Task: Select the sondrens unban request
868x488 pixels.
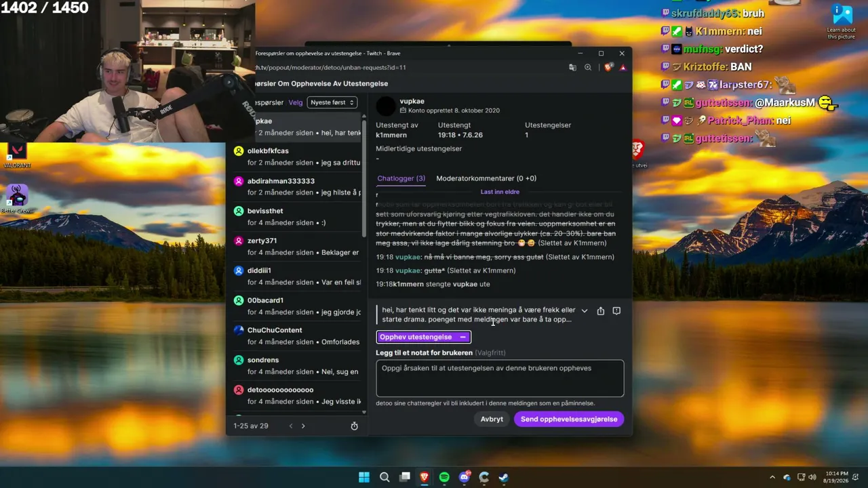Action: 298,365
